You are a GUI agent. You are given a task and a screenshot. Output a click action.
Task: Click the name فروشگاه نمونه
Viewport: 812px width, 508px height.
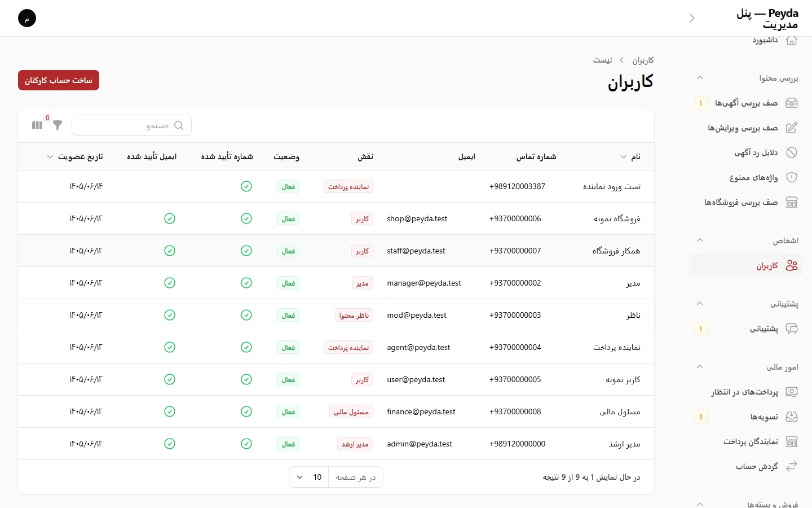click(x=617, y=218)
